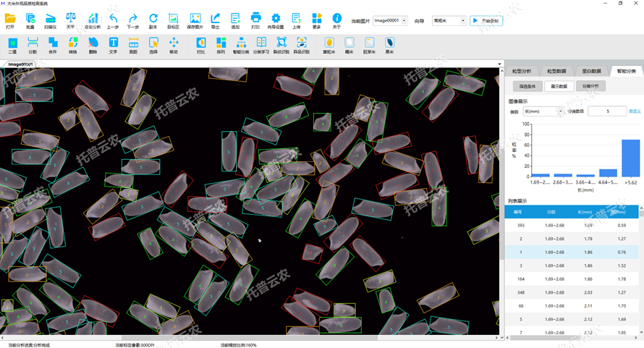Click the tallest >5.62 chart bar
The height and width of the screenshot is (348, 644).
[630, 158]
